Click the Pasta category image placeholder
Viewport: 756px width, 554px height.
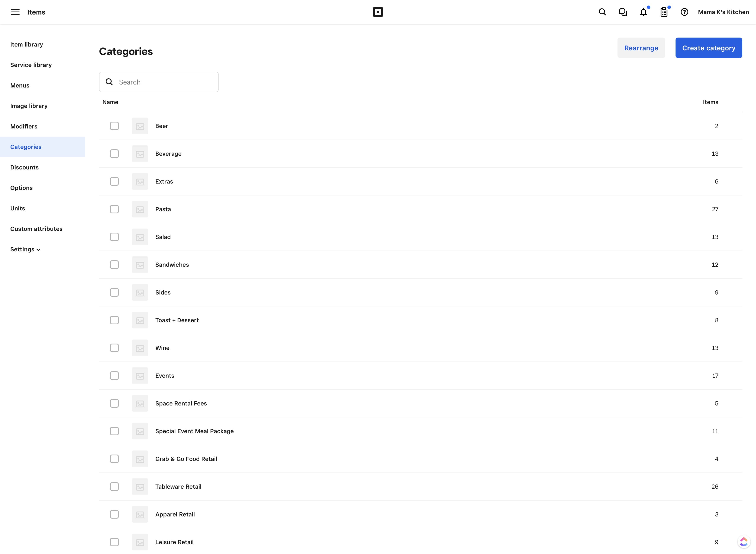(140, 209)
